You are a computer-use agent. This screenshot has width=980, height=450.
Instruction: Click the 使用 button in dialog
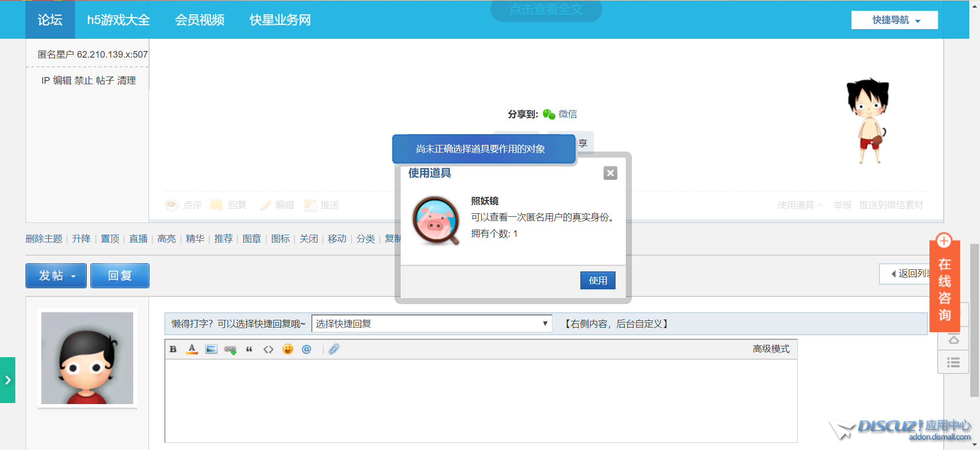click(x=598, y=280)
